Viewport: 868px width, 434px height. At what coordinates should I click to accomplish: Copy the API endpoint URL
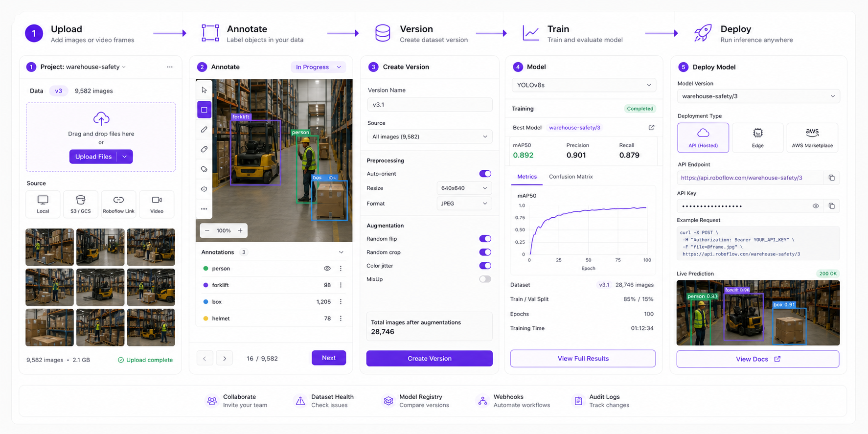pyautogui.click(x=831, y=178)
